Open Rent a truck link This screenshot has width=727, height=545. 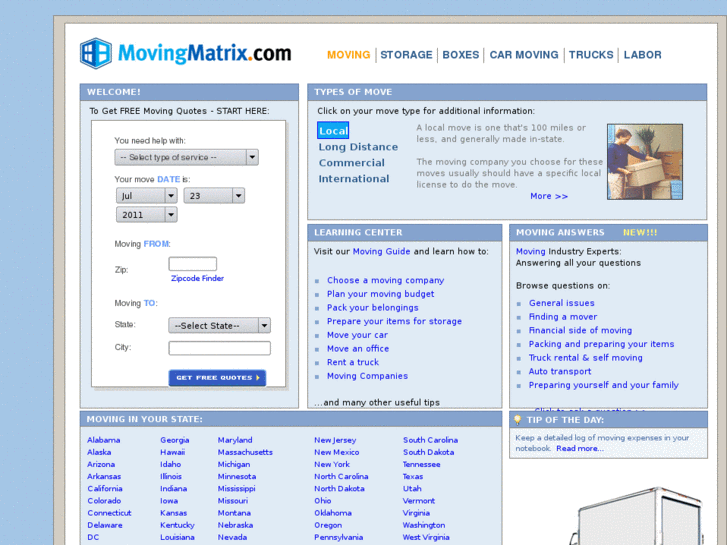pyautogui.click(x=352, y=362)
